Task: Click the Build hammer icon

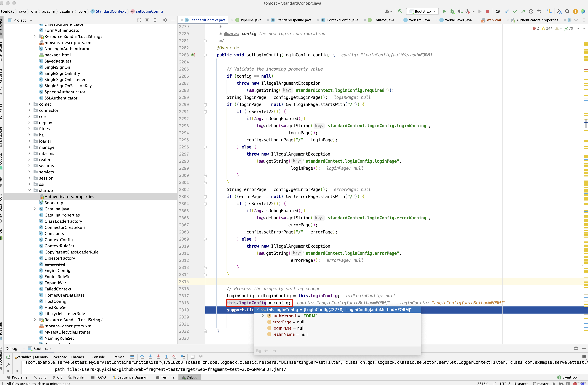Action: (x=400, y=11)
